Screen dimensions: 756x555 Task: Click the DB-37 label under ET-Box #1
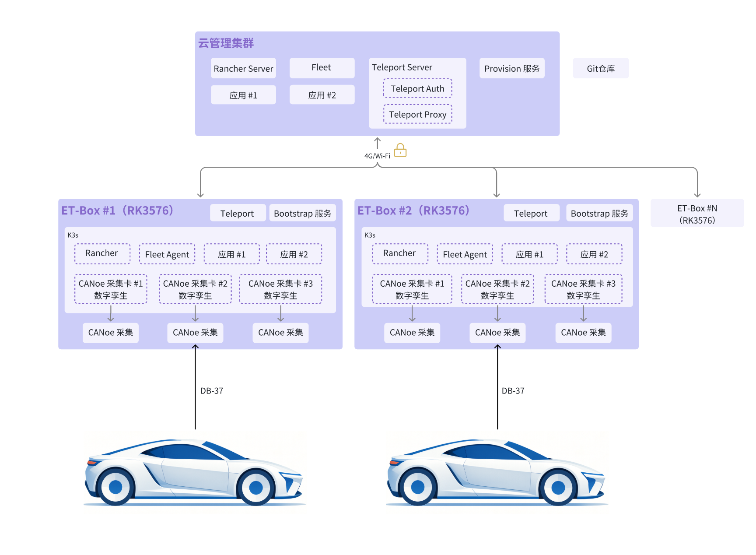[212, 391]
